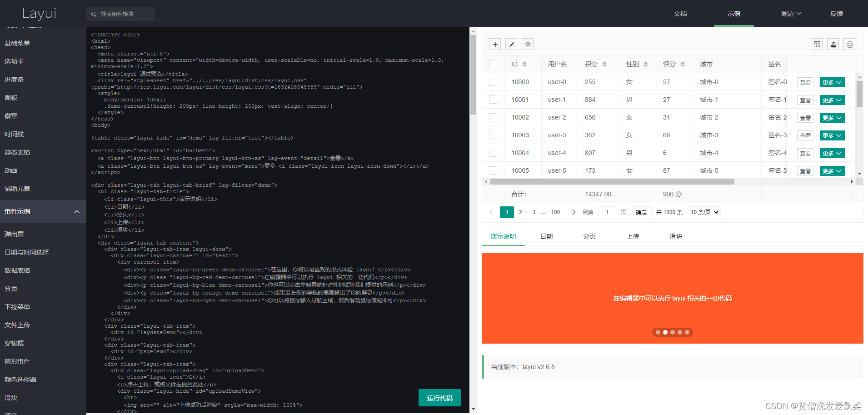Check the row 10001 checkbox
Image resolution: width=868 pixels, height=415 pixels.
pos(493,100)
